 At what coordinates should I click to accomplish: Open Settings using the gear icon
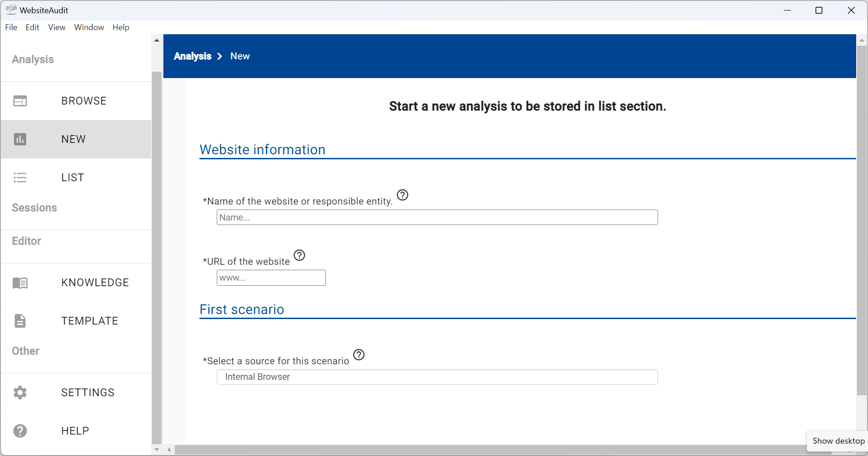coord(20,393)
